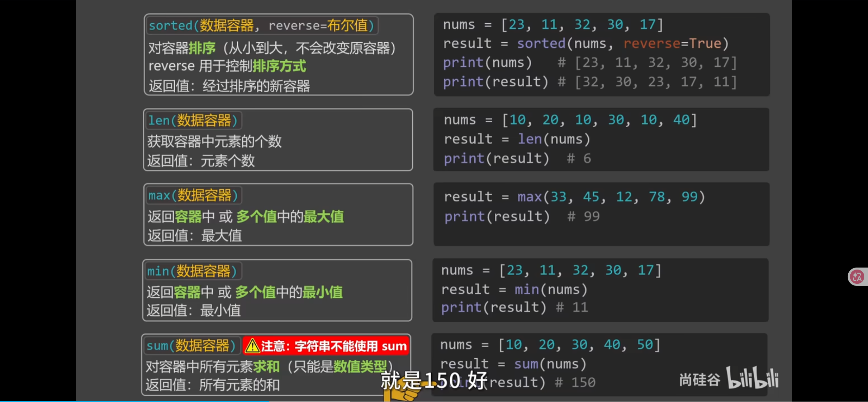Click the sorted(数据容器, reverse=布尔值) syntax box
The height and width of the screenshot is (402, 868).
[262, 26]
